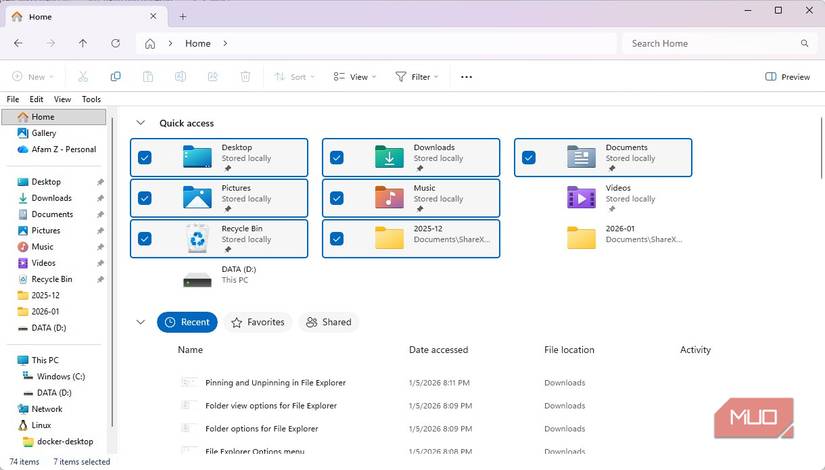Refresh the current view
Screen dimensions: 825x470
click(x=116, y=43)
